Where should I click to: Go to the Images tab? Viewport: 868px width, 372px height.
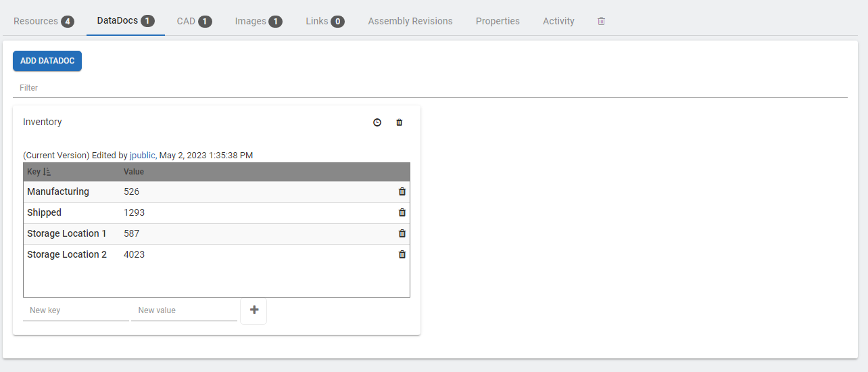pos(258,21)
